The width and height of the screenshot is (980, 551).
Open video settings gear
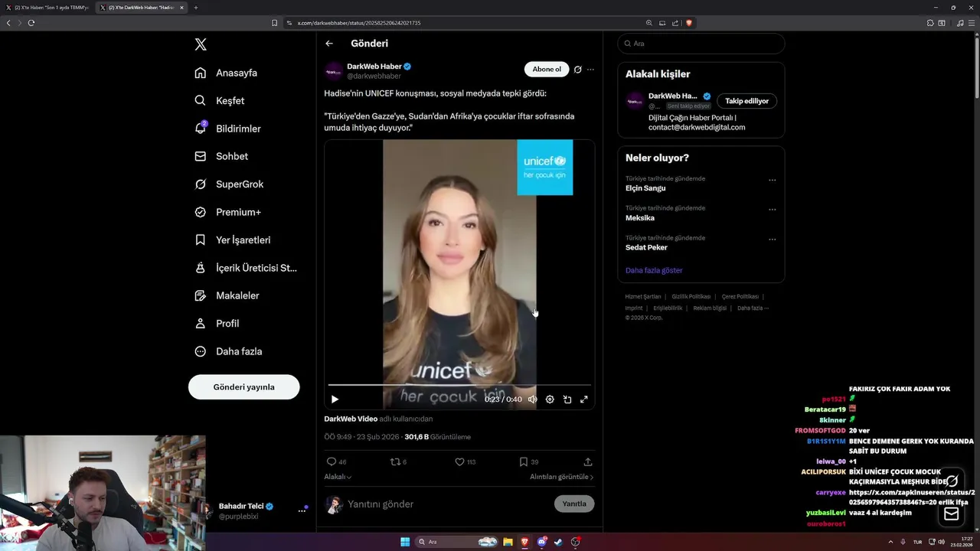click(550, 399)
